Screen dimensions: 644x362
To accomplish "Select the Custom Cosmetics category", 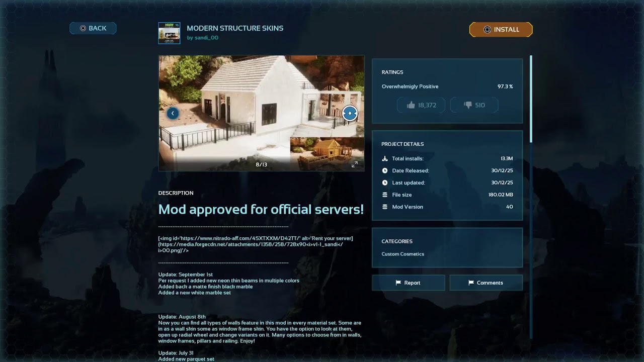I will pos(403,254).
